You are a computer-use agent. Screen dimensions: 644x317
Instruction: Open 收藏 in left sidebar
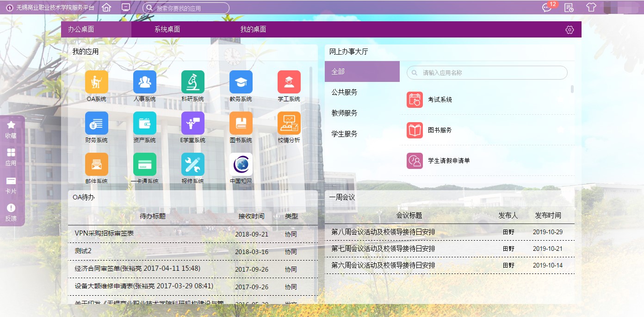(x=11, y=130)
